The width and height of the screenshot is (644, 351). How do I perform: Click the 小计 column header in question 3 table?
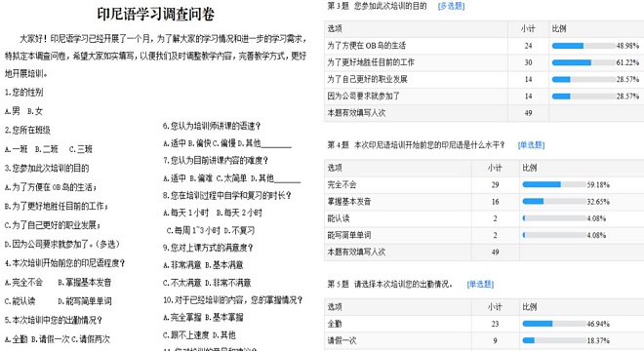528,28
